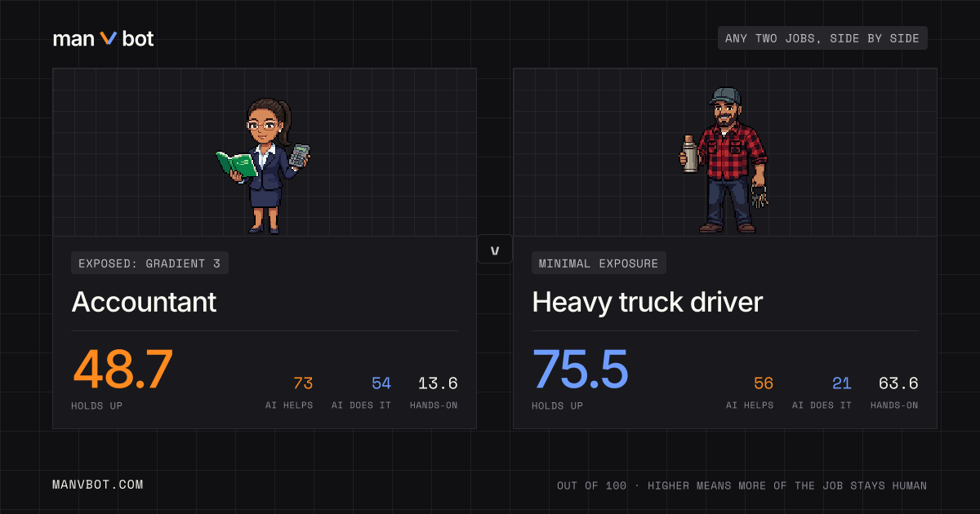Click the 'Holds up' label under 75.5
Image resolution: width=980 pixels, height=514 pixels.
pyautogui.click(x=557, y=405)
